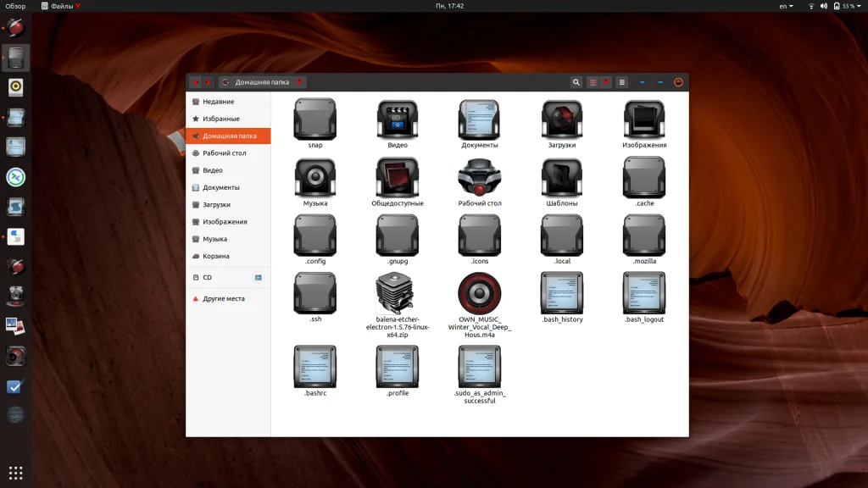Expand the view options dropdown arrow
This screenshot has height=488, width=868.
point(605,82)
